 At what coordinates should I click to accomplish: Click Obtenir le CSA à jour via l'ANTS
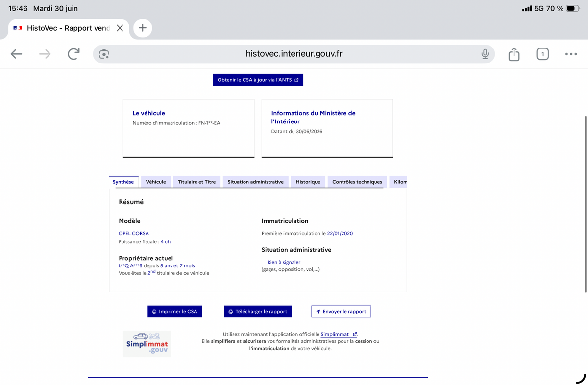click(x=258, y=80)
